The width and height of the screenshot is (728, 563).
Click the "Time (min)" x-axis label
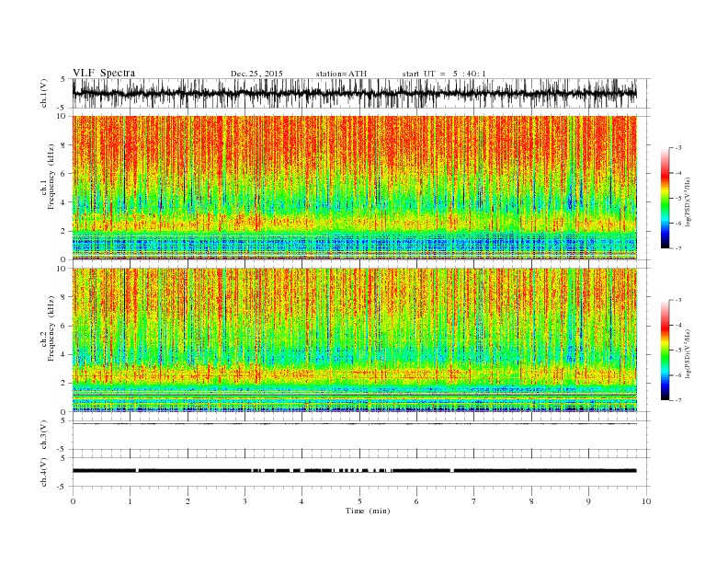point(368,511)
